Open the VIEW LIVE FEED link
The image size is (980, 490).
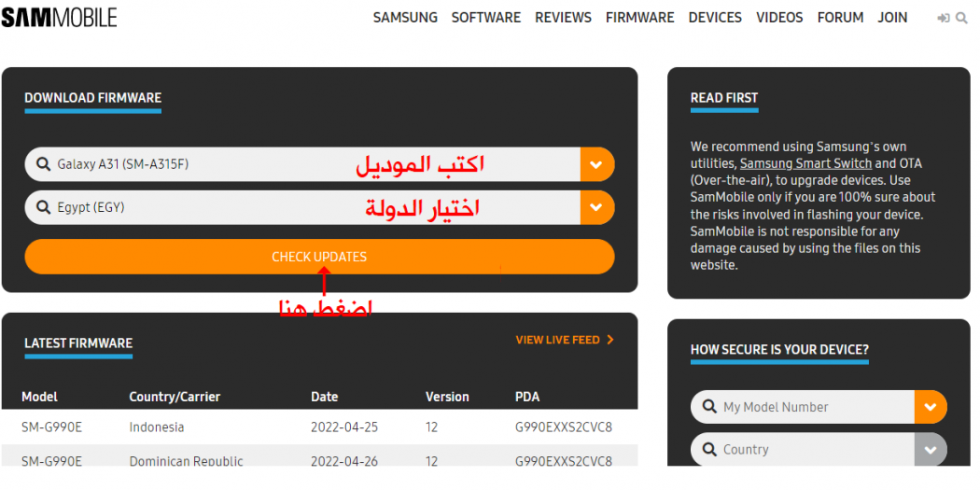click(557, 340)
